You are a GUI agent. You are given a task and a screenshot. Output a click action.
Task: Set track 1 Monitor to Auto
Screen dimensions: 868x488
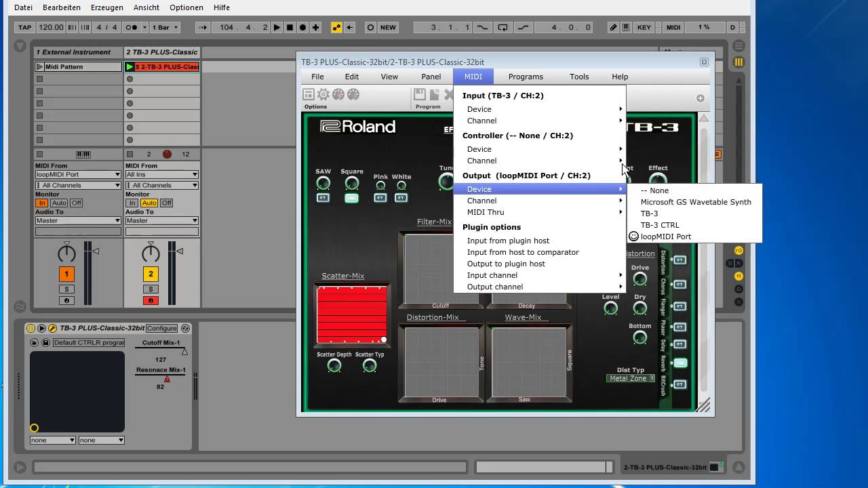(x=59, y=203)
